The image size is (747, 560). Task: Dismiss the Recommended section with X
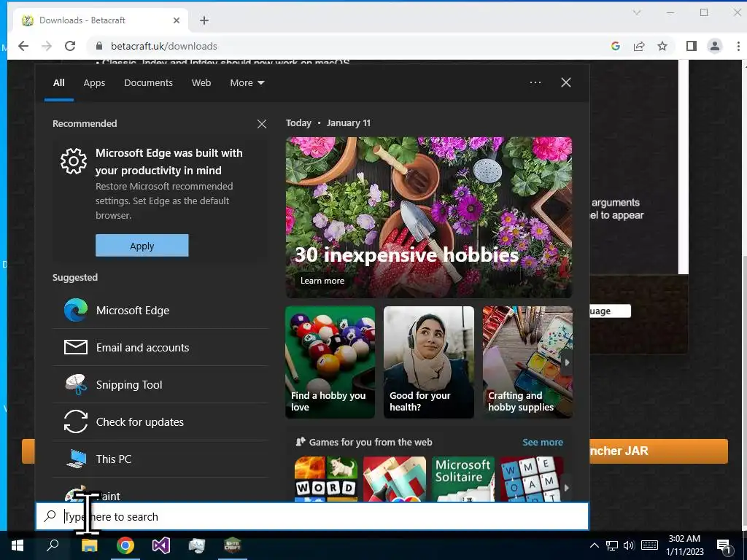pyautogui.click(x=262, y=124)
